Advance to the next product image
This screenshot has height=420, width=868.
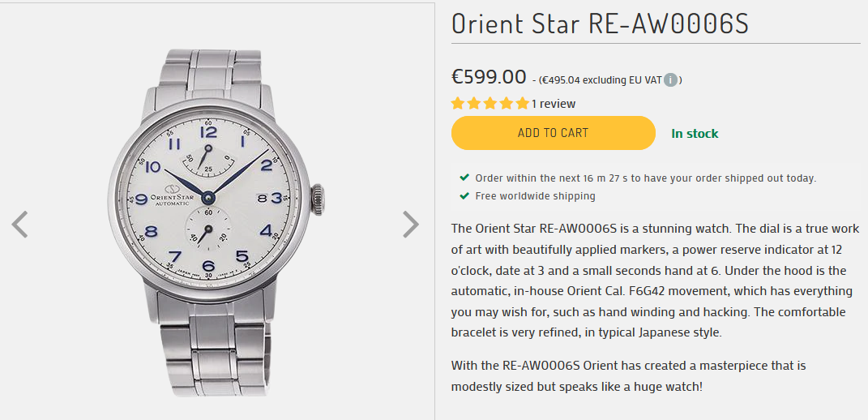(x=411, y=224)
